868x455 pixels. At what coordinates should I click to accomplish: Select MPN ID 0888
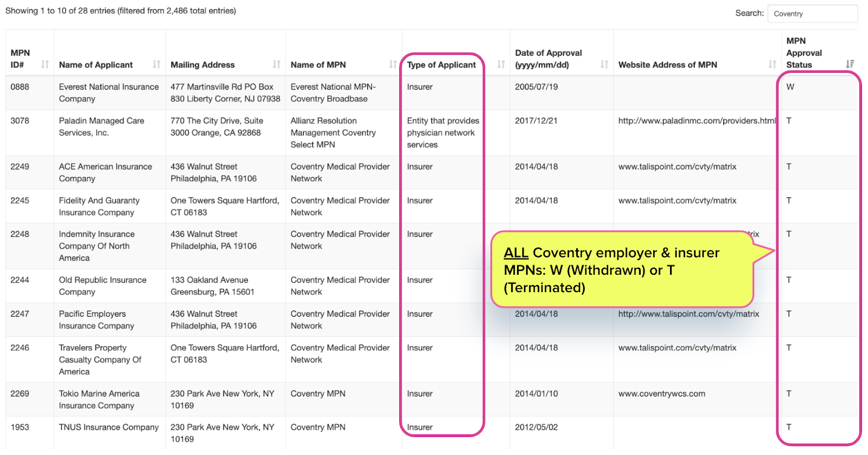(20, 87)
